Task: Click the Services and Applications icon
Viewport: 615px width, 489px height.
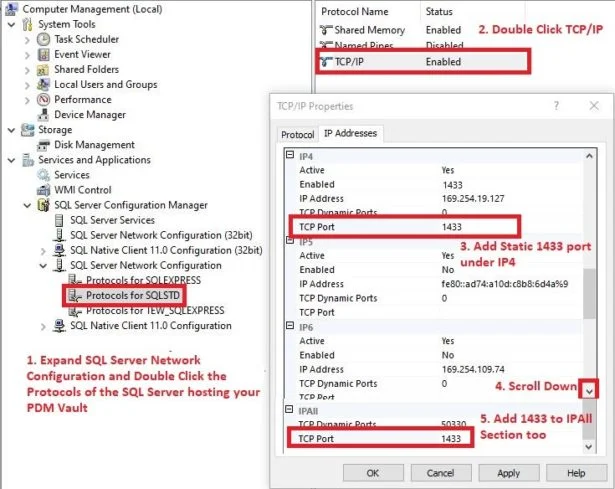Action: tap(27, 160)
